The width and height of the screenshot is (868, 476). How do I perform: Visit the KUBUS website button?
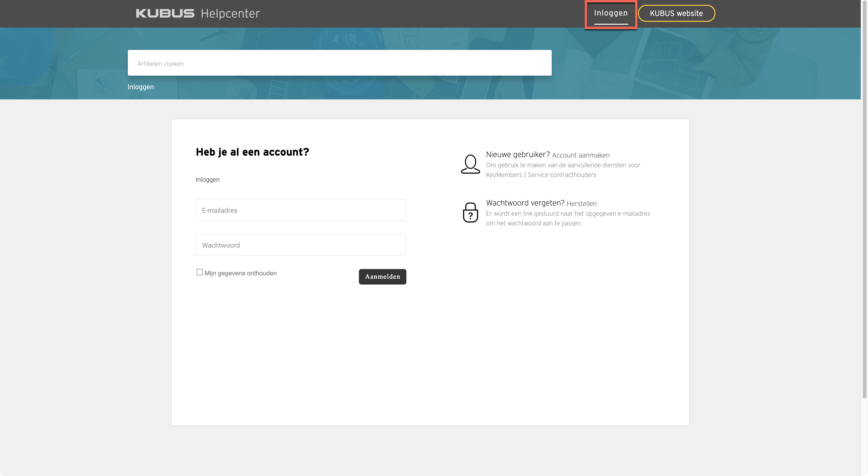(x=676, y=14)
